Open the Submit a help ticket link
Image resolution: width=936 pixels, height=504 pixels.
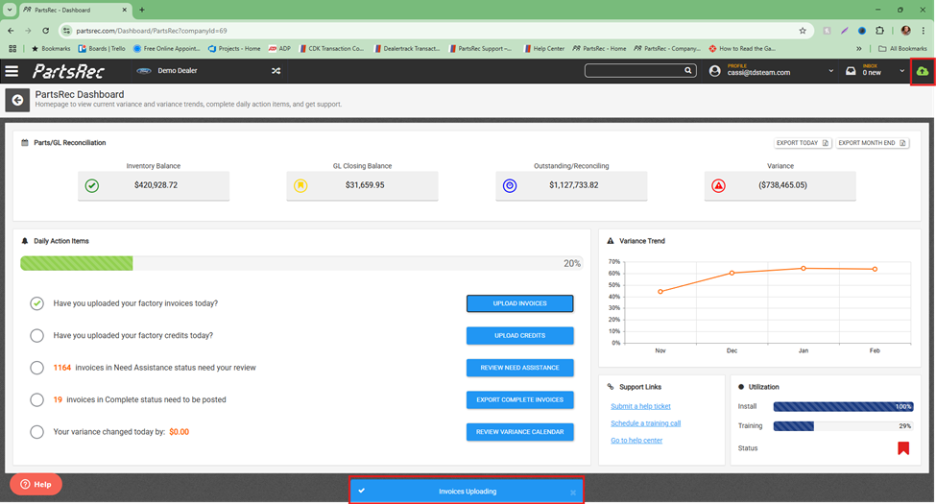[641, 406]
